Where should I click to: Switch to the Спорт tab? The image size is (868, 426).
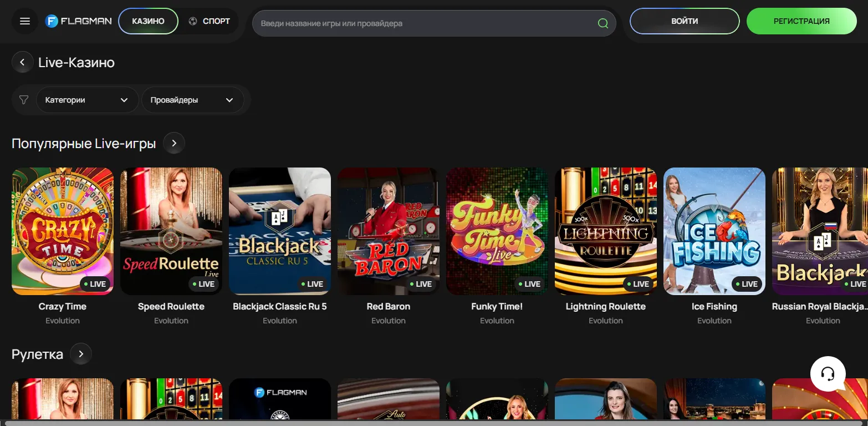210,21
